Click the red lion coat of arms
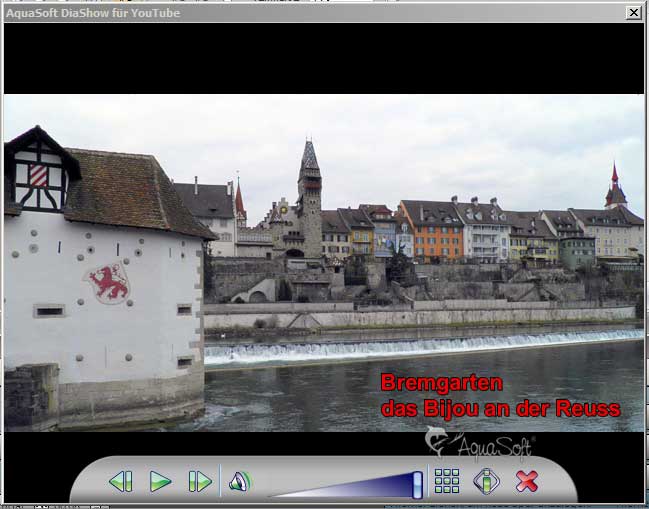This screenshot has width=649, height=509. point(107,283)
